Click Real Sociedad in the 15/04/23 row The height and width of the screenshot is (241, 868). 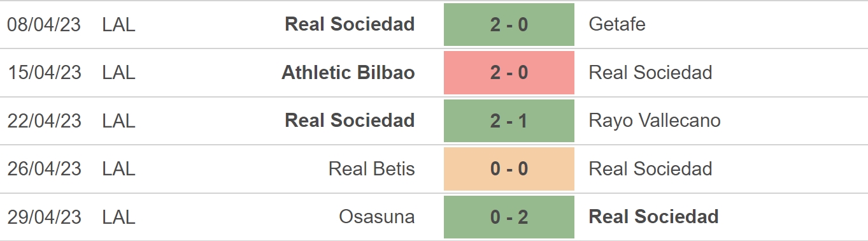[x=651, y=73]
